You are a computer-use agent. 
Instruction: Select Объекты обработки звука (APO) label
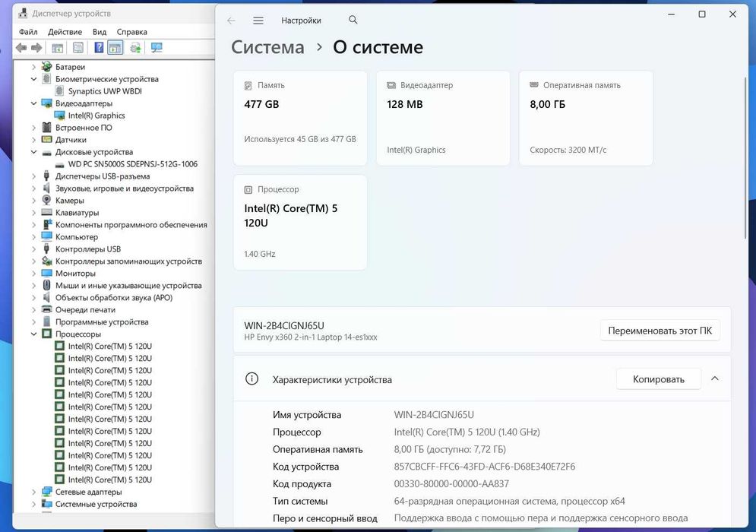coord(114,298)
